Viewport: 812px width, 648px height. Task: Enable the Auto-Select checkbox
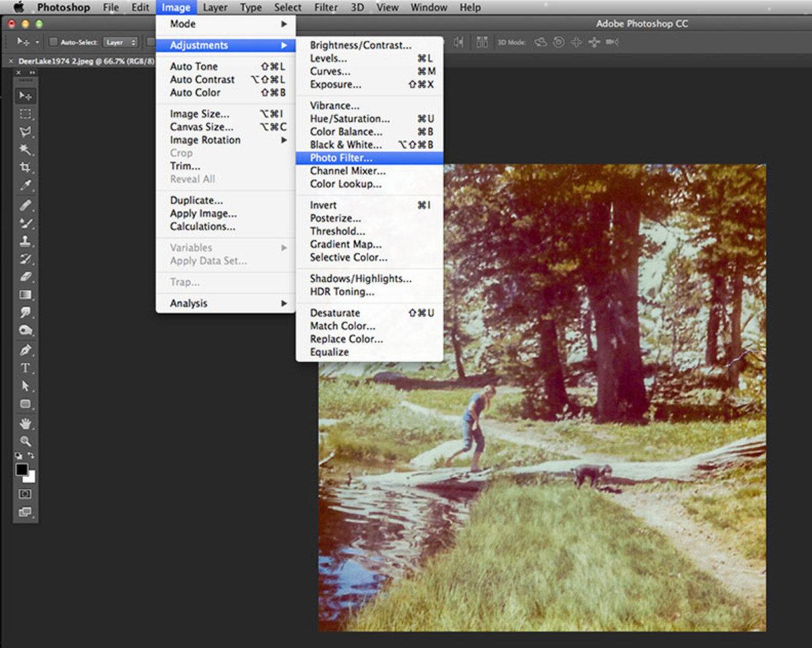[x=53, y=42]
